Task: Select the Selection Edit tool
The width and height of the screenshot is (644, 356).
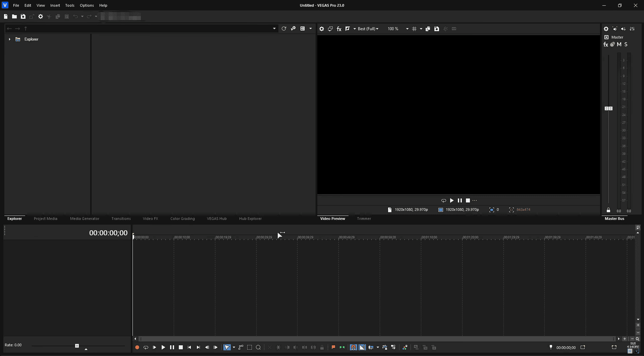Action: [x=250, y=348]
